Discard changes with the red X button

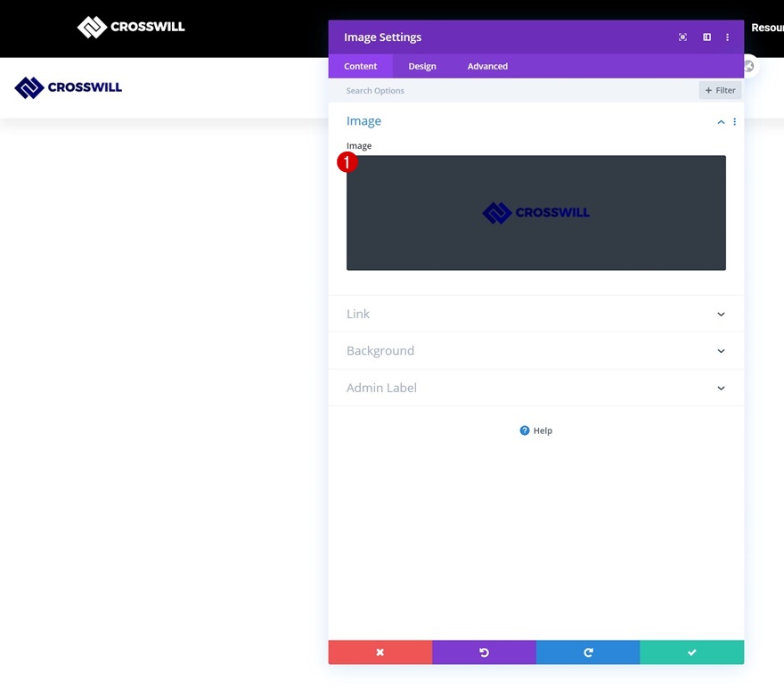pyautogui.click(x=380, y=651)
